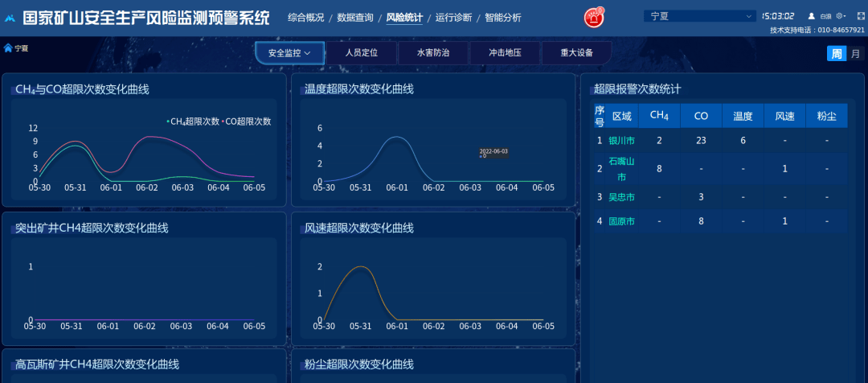Switch to 水害防治 tab
This screenshot has width=868, height=383.
click(433, 53)
